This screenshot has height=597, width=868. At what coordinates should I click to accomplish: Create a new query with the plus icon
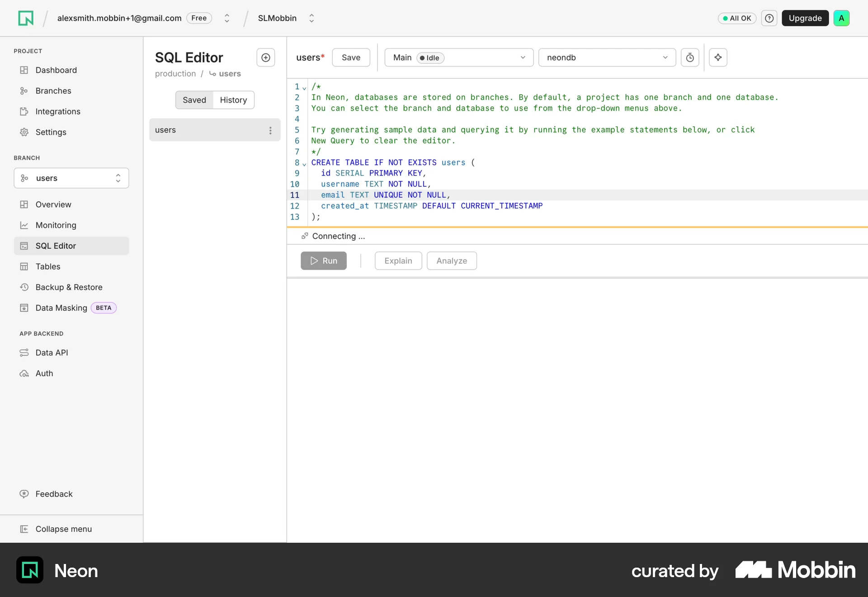(266, 57)
